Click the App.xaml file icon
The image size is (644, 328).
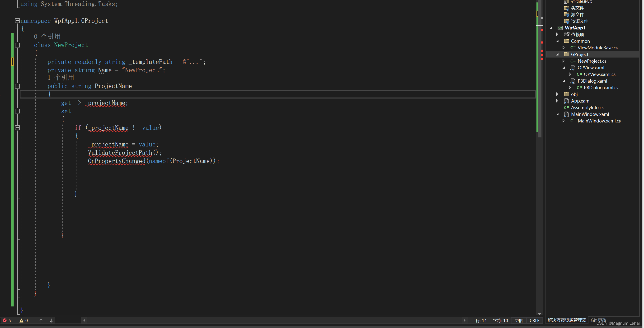567,101
